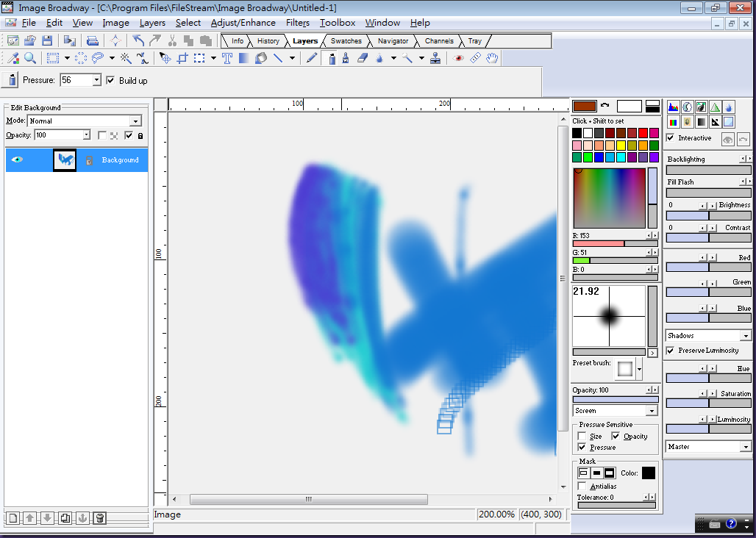Open the RGB color bars adjustment icon
Viewport: 756px width, 538px height.
tap(673, 121)
